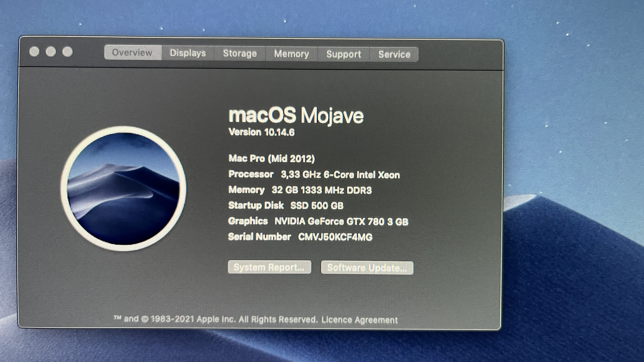
Task: Click the macOS Mojave title
Action: pos(296,115)
